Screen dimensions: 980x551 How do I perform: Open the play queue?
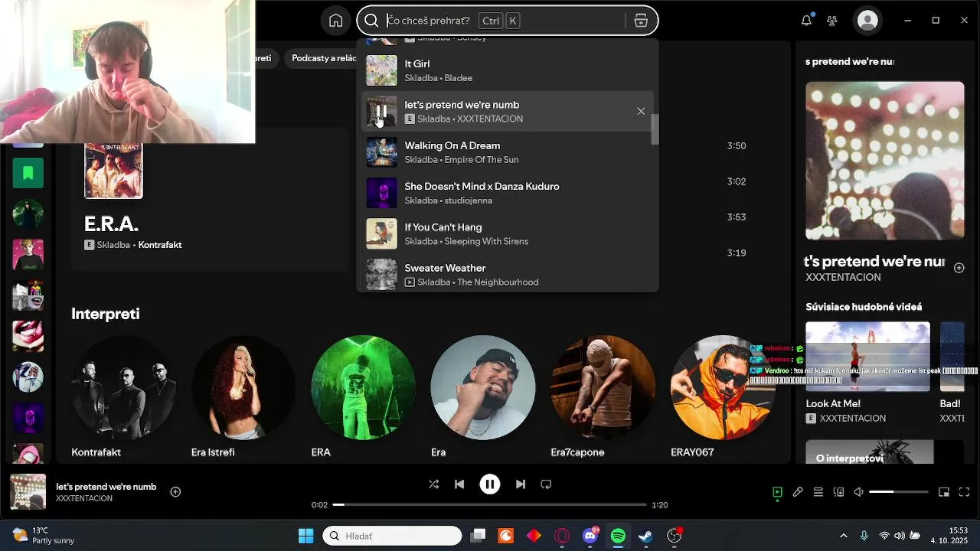(x=818, y=492)
